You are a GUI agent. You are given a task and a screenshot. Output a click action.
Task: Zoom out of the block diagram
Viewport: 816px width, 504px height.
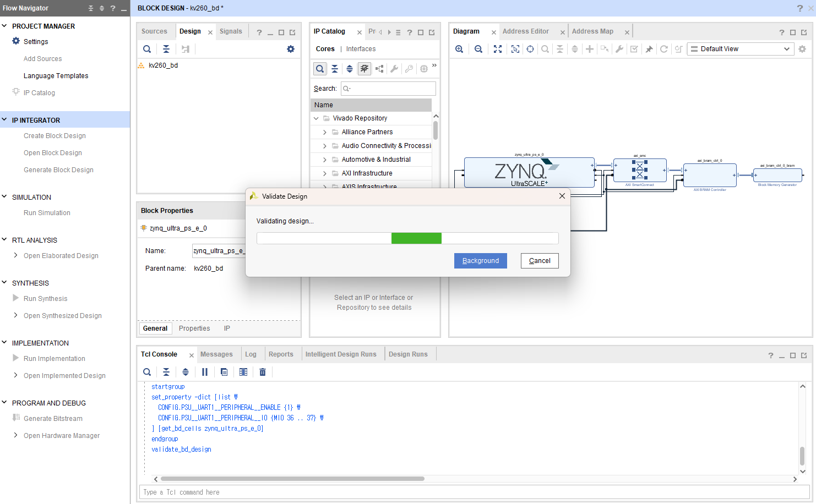[x=478, y=49]
